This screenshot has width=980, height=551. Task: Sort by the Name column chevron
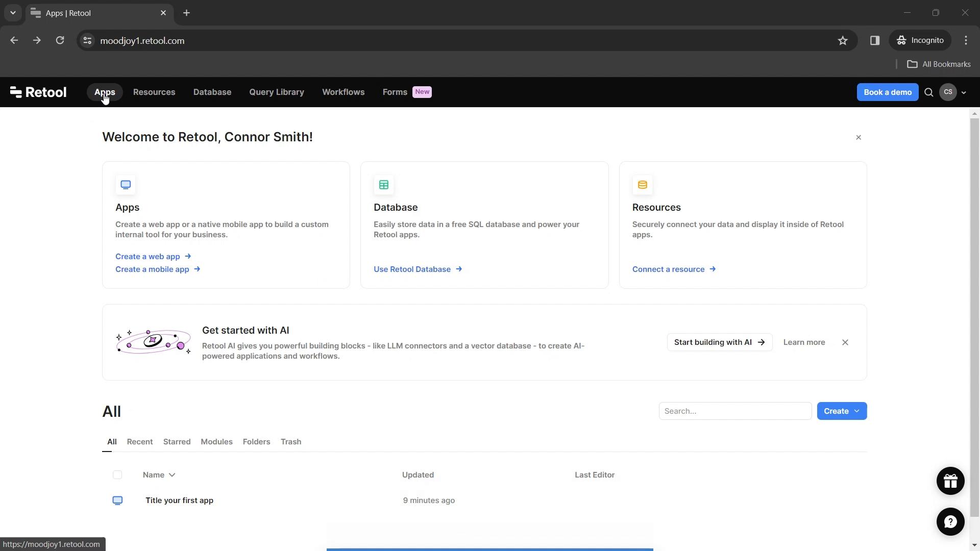click(x=172, y=475)
